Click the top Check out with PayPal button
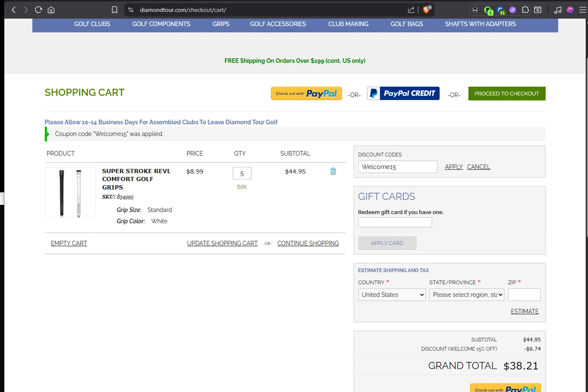Image resolution: width=588 pixels, height=392 pixels. pyautogui.click(x=307, y=93)
